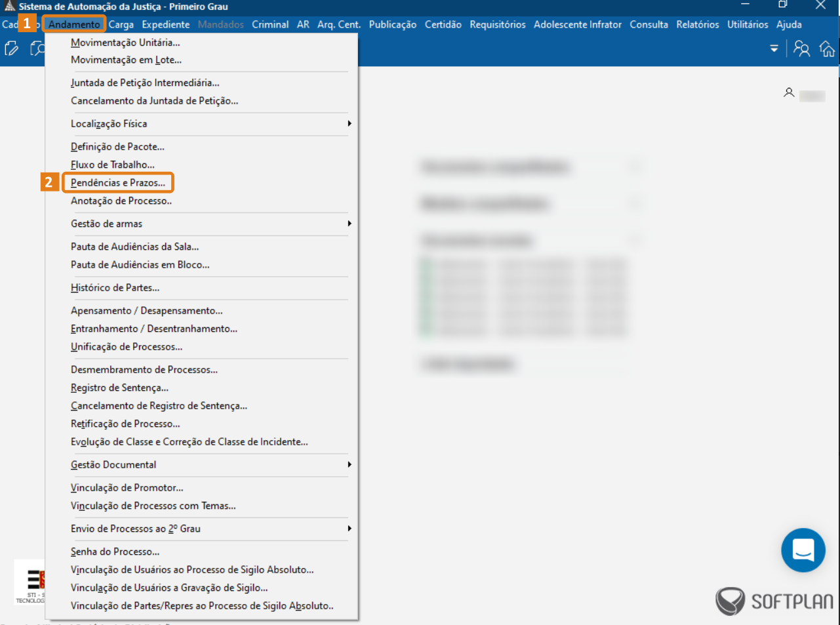Expand the Localização Física submenu
The image size is (840, 625).
(210, 123)
